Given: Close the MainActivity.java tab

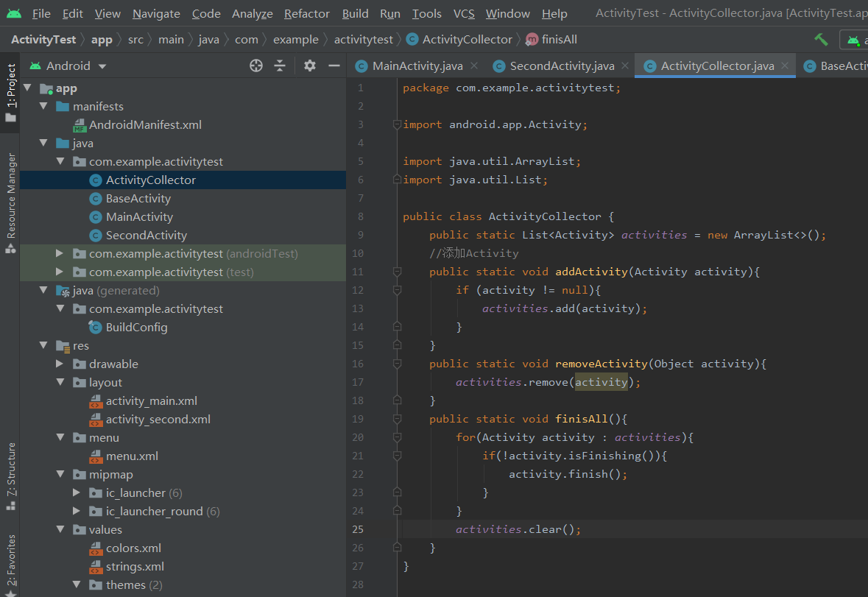Looking at the screenshot, I should pos(474,66).
